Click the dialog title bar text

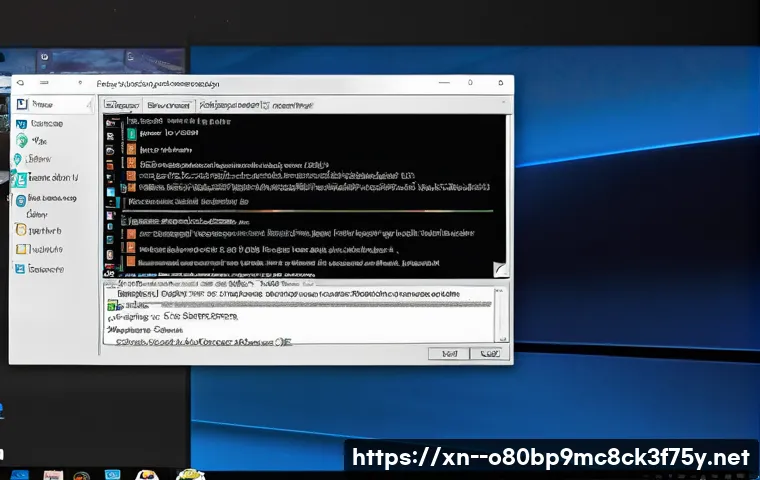coord(160,85)
